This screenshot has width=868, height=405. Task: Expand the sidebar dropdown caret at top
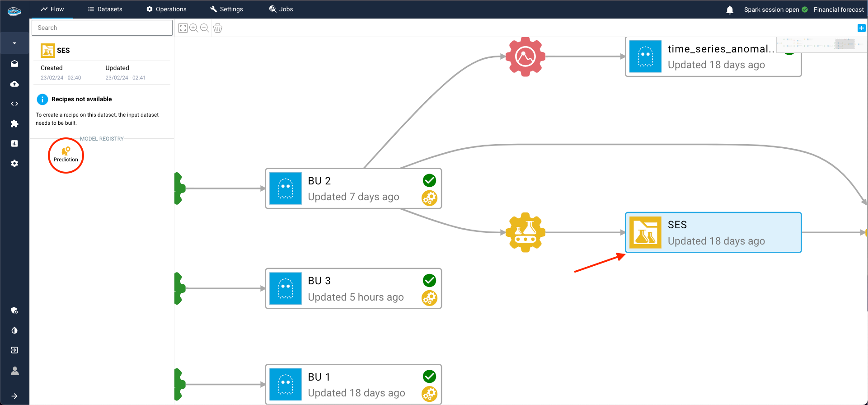14,43
